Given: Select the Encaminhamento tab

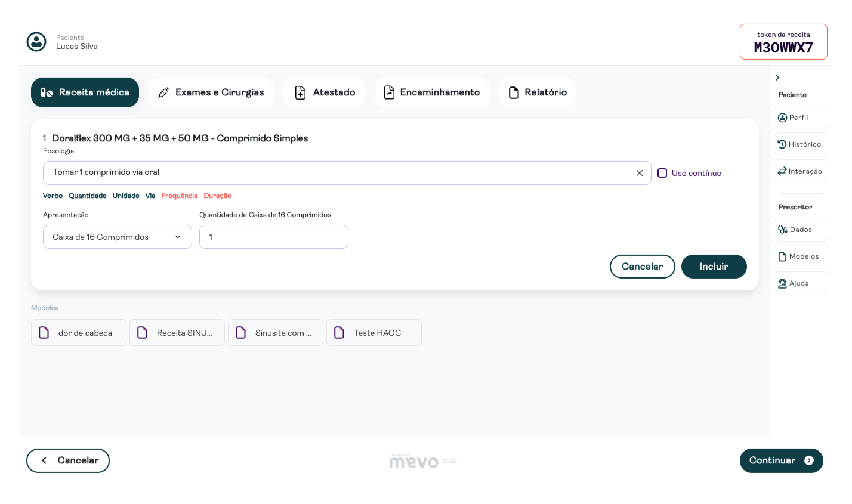Looking at the screenshot, I should (x=431, y=92).
